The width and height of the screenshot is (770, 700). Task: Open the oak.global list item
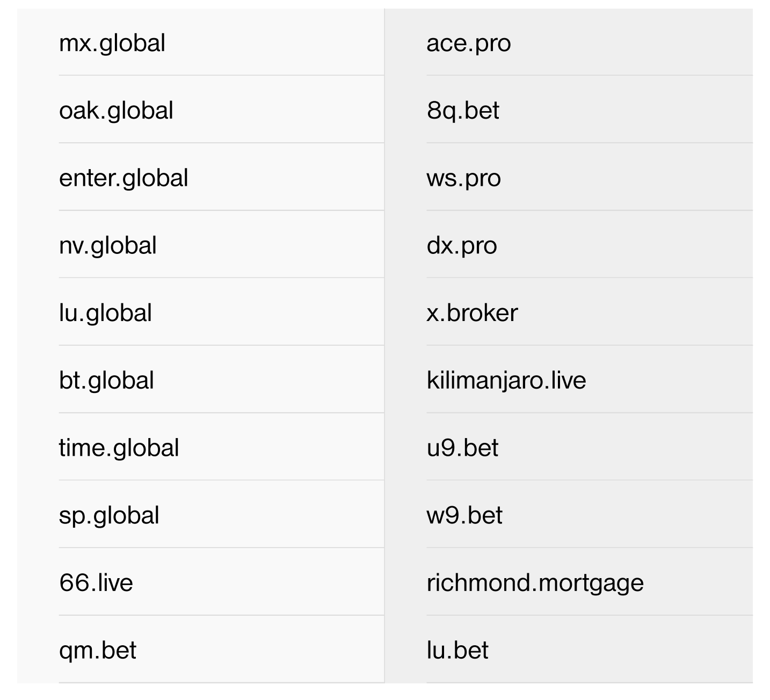[x=116, y=111]
